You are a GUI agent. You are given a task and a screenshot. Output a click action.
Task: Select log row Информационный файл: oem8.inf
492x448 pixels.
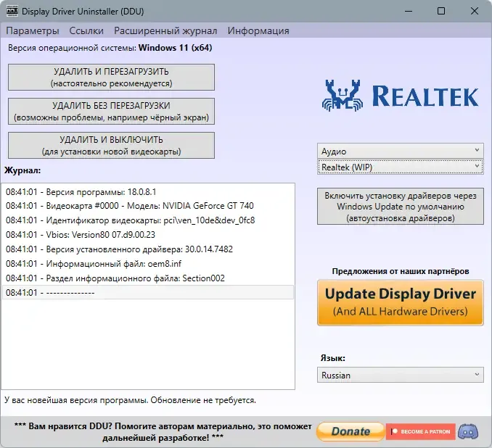(148, 264)
